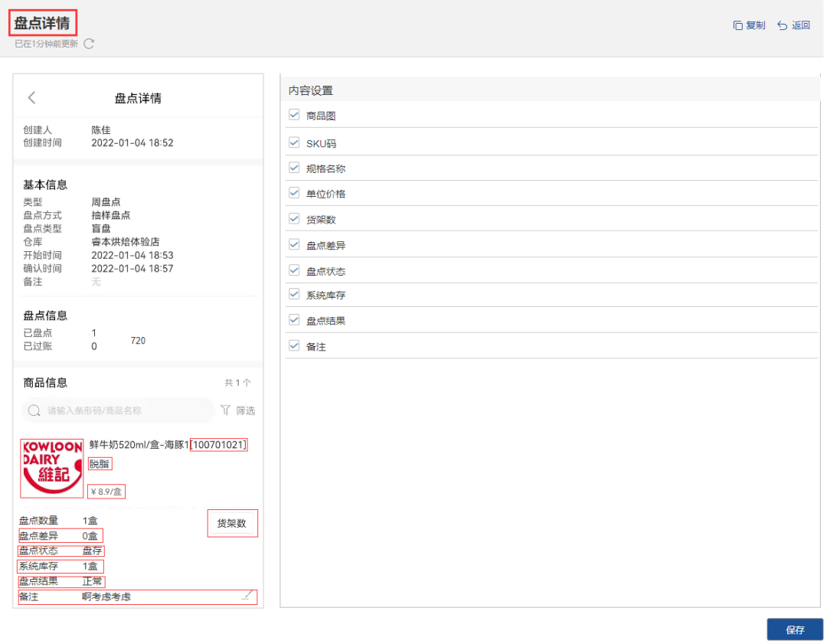
Task: Click the 保存 save button
Action: [795, 629]
